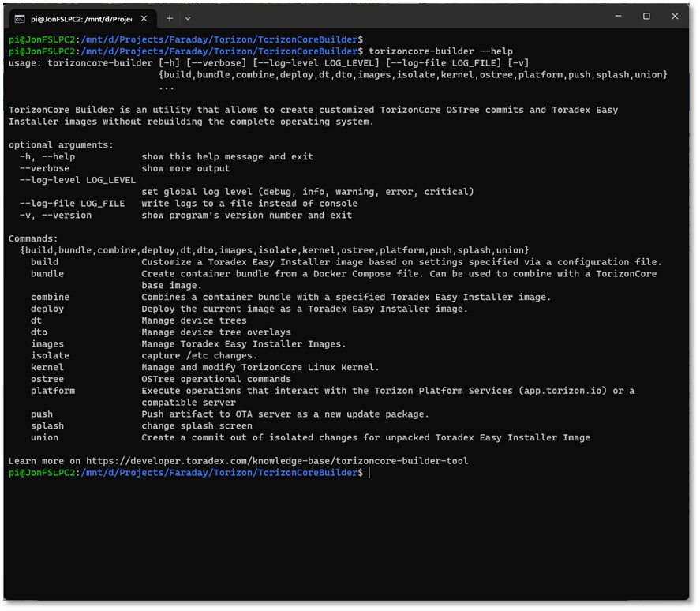700x611 pixels.
Task: Click 'show this help message and exit'
Action: pyautogui.click(x=227, y=157)
